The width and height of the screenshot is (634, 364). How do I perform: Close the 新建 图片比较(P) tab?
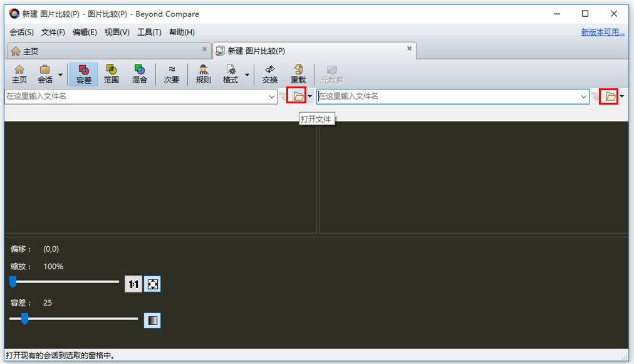point(409,48)
